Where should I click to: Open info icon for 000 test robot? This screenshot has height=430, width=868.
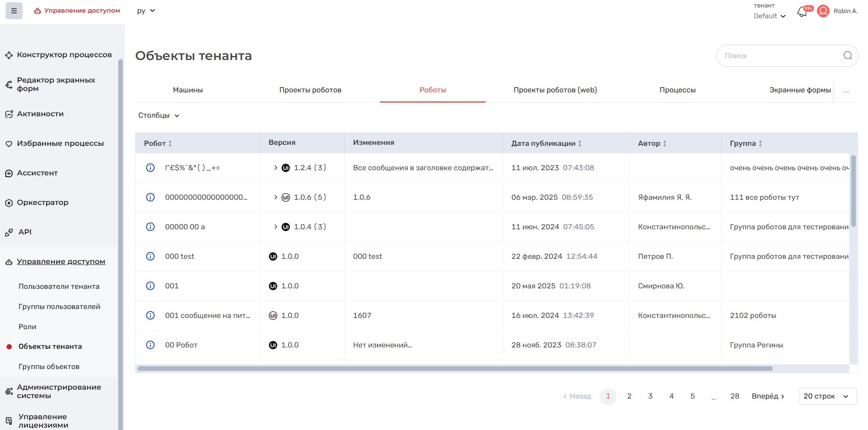coord(150,256)
